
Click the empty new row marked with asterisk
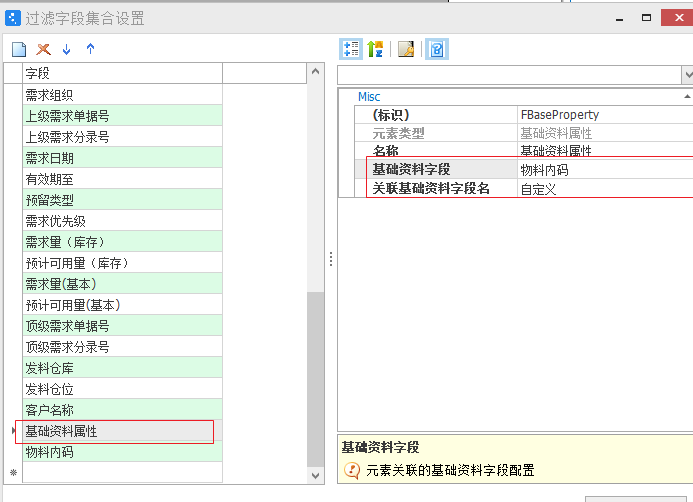[120, 472]
